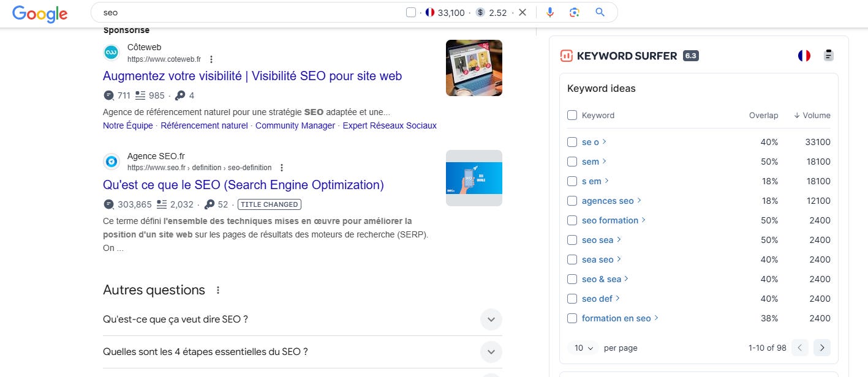Click the traffic icon beside 711
868x377 pixels.
click(x=109, y=95)
